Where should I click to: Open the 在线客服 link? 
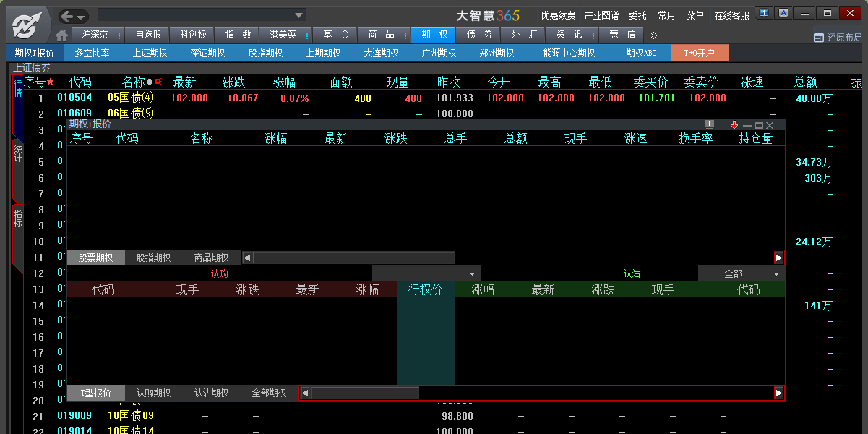[x=731, y=15]
